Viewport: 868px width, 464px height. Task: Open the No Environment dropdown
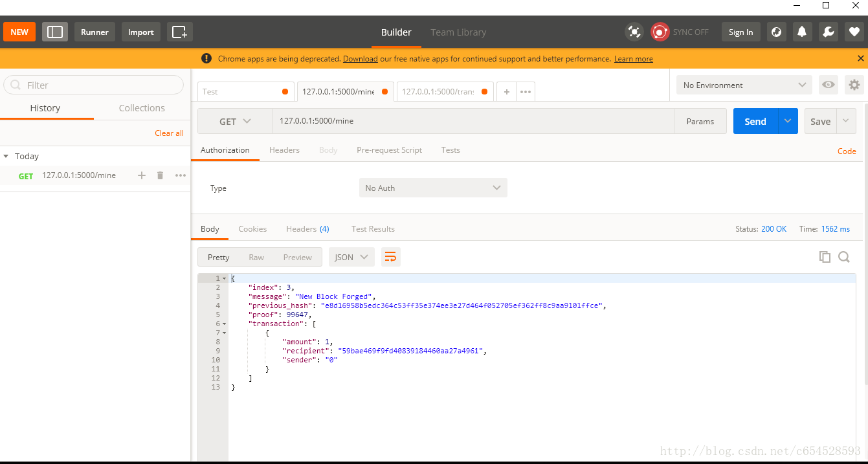(744, 85)
